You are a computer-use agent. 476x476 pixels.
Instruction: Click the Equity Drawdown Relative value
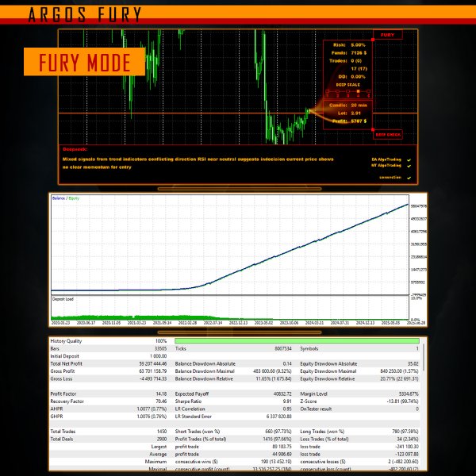[400, 378]
